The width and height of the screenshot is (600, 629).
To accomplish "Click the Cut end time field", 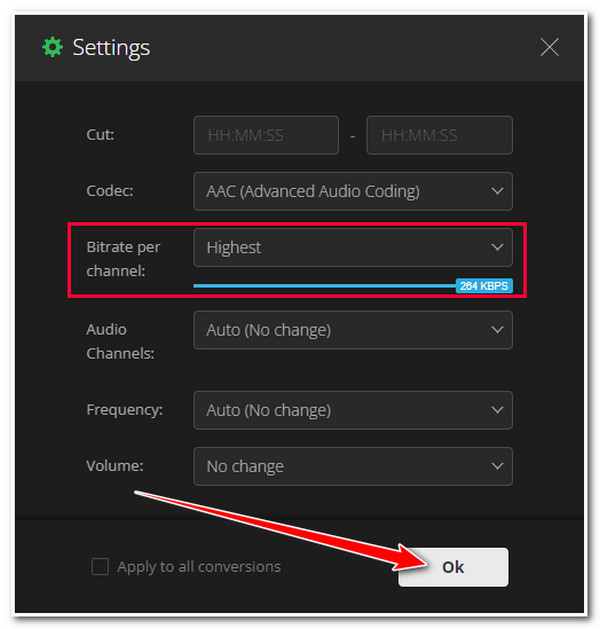I will click(x=439, y=135).
